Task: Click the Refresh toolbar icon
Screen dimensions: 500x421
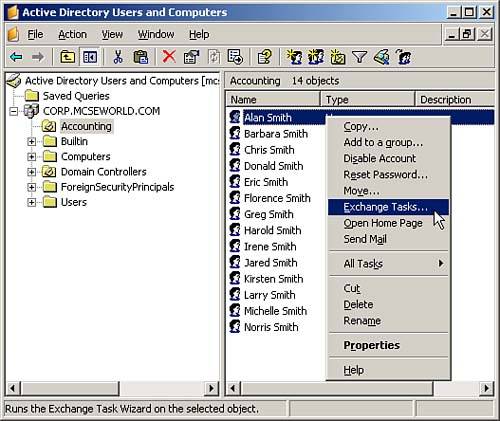Action: coord(214,57)
